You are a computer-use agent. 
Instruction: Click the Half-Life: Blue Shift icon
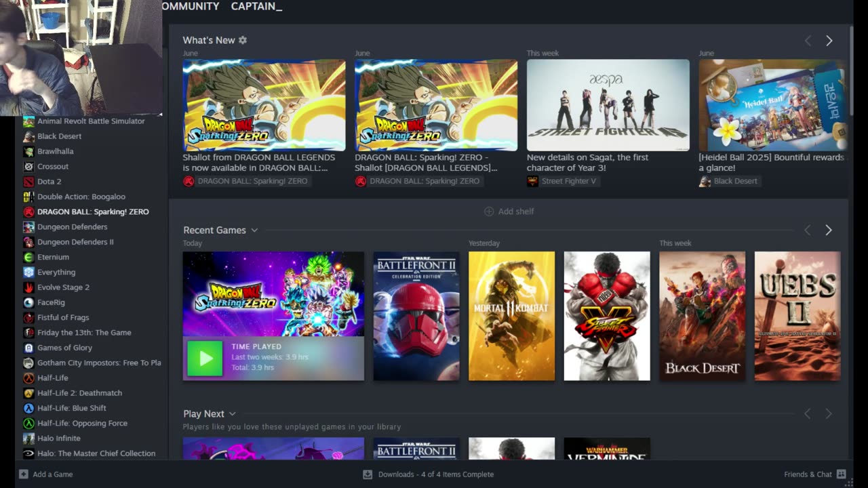click(28, 408)
